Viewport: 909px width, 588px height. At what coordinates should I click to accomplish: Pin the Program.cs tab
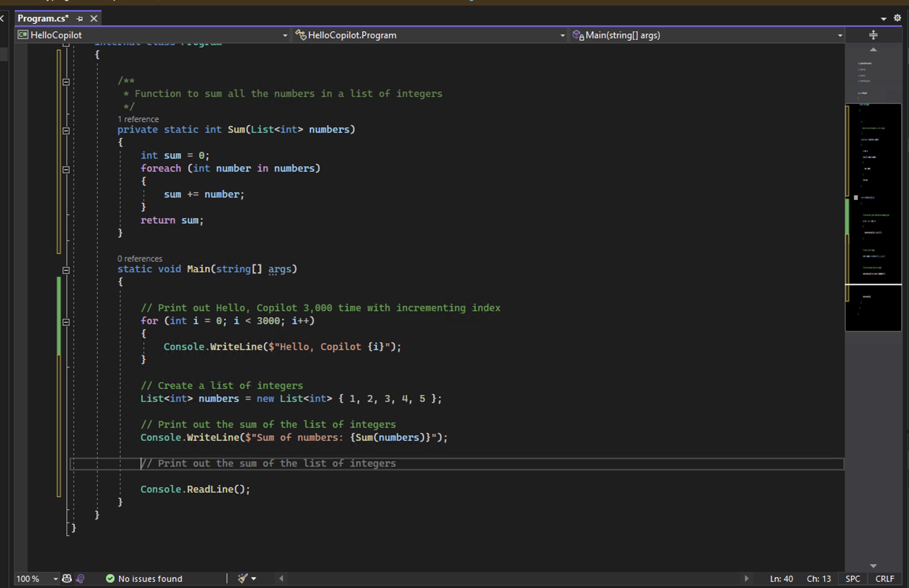[x=79, y=18]
